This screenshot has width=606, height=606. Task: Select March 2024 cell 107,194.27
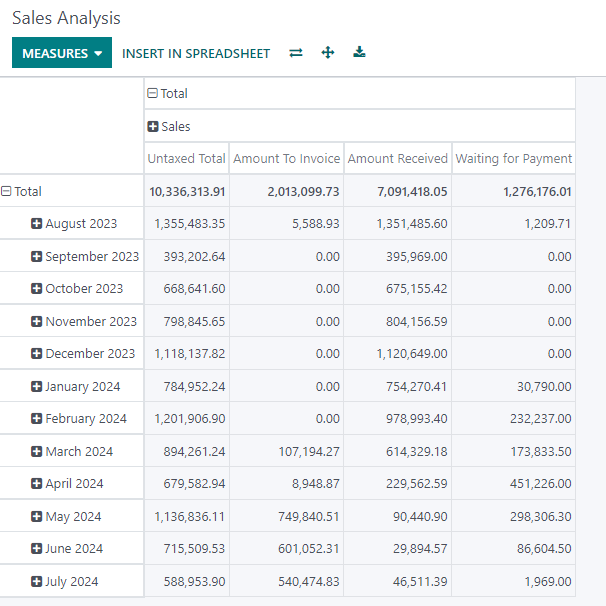click(x=286, y=451)
